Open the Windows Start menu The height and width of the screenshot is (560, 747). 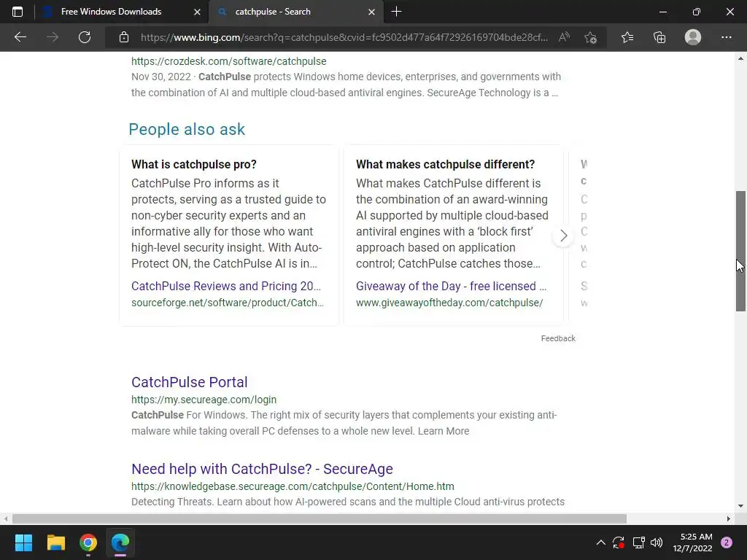[x=23, y=542]
